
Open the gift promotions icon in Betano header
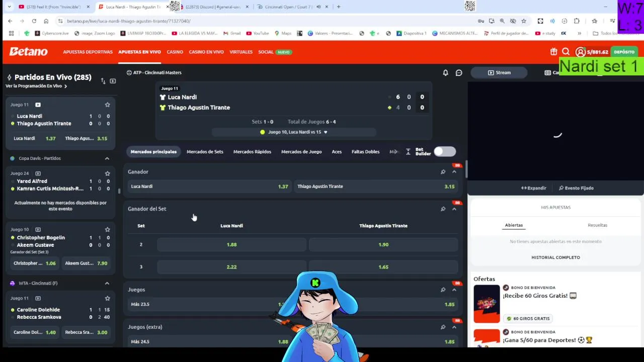tap(553, 52)
